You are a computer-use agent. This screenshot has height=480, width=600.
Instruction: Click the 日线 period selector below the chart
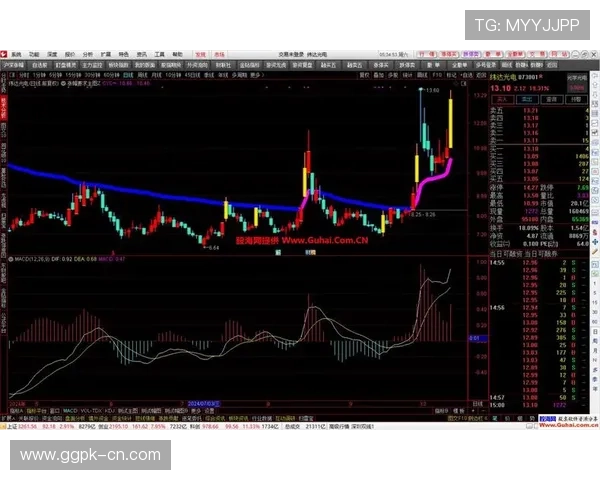[477, 404]
